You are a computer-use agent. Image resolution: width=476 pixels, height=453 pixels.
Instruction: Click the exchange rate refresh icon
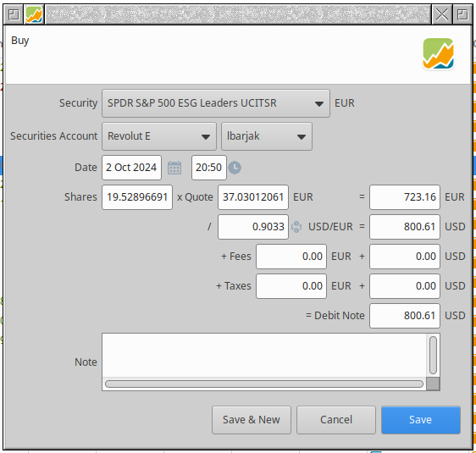[296, 227]
